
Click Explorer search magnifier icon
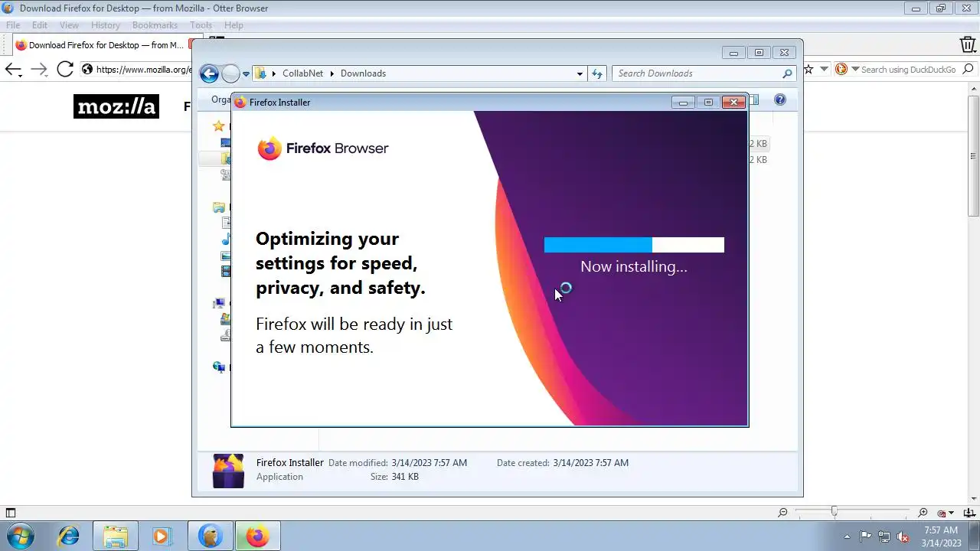[x=787, y=73]
